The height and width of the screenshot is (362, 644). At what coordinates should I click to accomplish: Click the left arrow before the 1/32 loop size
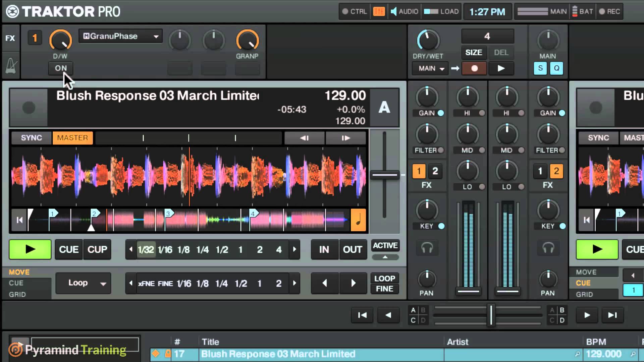[x=131, y=249]
